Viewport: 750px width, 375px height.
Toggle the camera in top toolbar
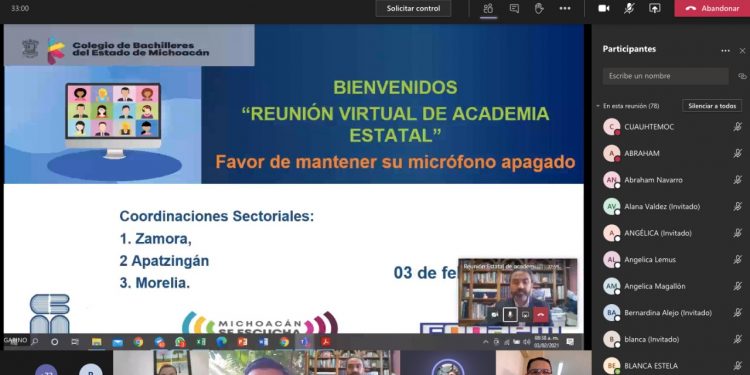coord(604,8)
